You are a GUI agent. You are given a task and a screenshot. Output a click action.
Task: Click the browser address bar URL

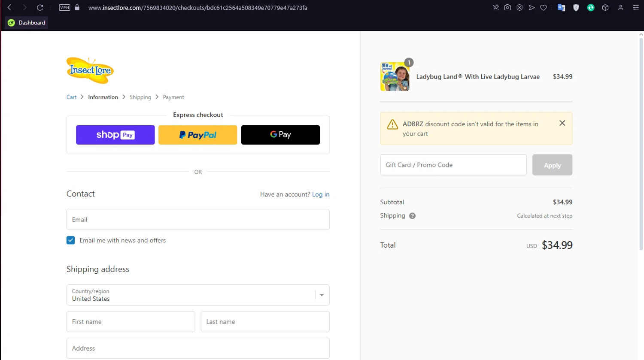point(197,8)
